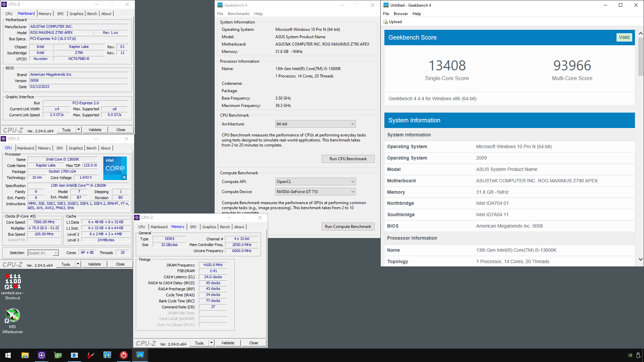Switch to the SPD tab in the CPU-Z Mainboard window
This screenshot has width=644, height=362.
pyautogui.click(x=60, y=14)
